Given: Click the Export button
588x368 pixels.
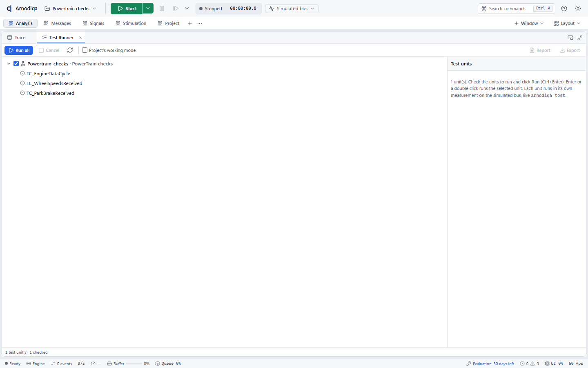Looking at the screenshot, I should 570,50.
